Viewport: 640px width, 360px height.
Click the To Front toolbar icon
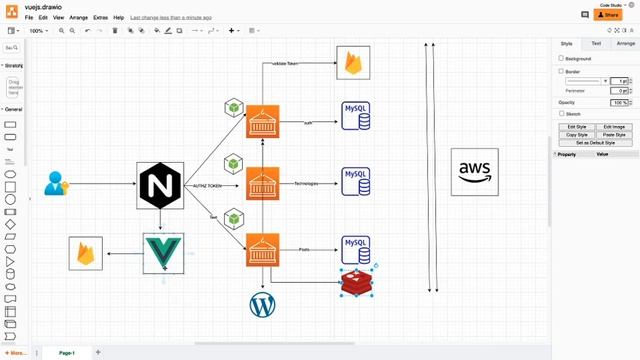[x=131, y=31]
